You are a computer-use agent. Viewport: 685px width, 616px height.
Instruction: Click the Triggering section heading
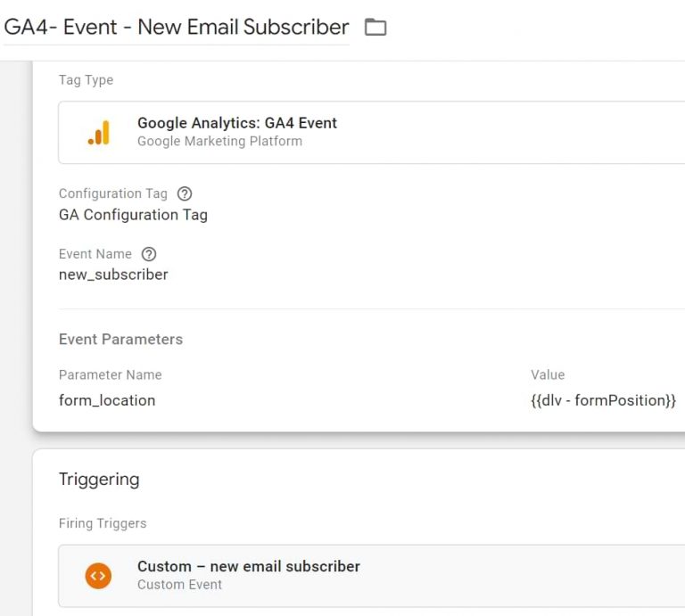(99, 480)
